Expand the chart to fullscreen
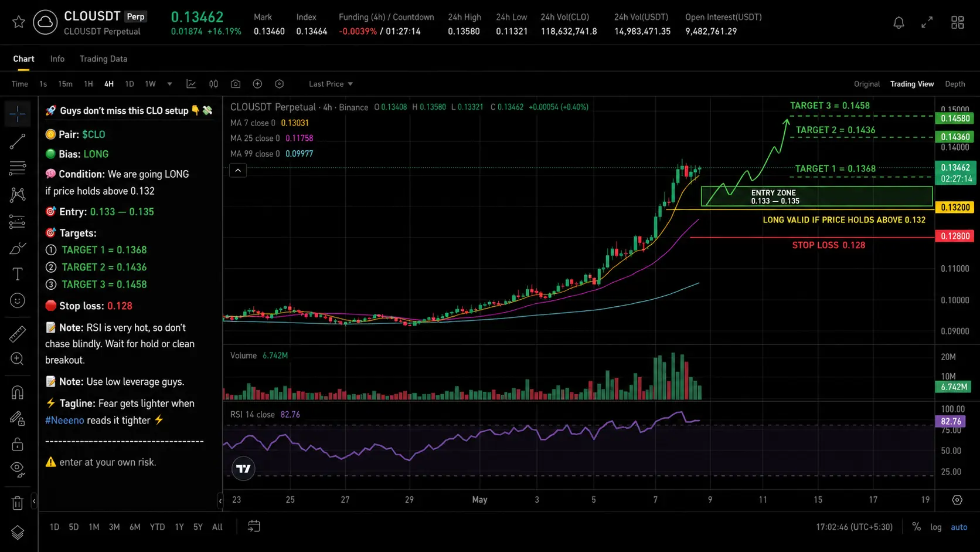Image resolution: width=980 pixels, height=552 pixels. tap(927, 22)
